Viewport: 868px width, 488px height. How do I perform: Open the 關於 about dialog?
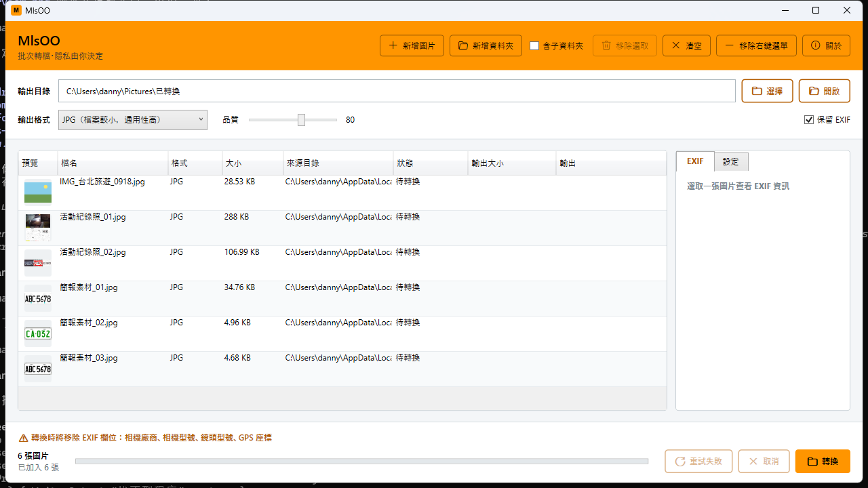coord(826,46)
